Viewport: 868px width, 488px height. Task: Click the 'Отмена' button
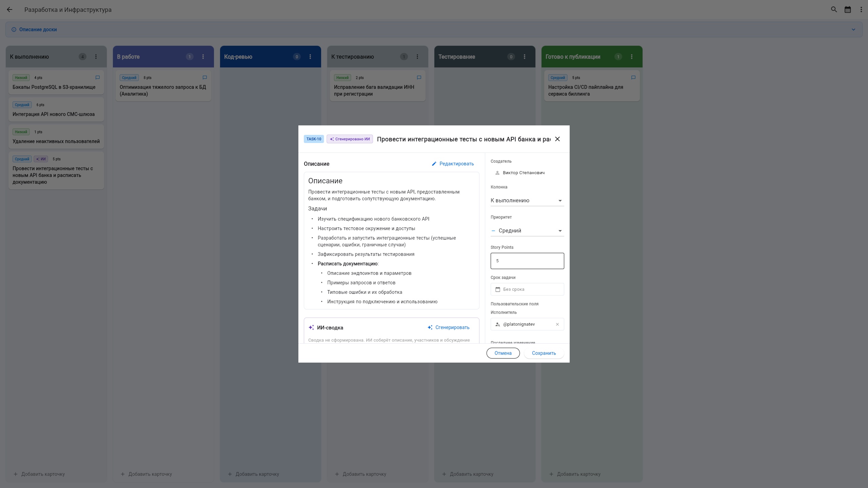pos(503,353)
